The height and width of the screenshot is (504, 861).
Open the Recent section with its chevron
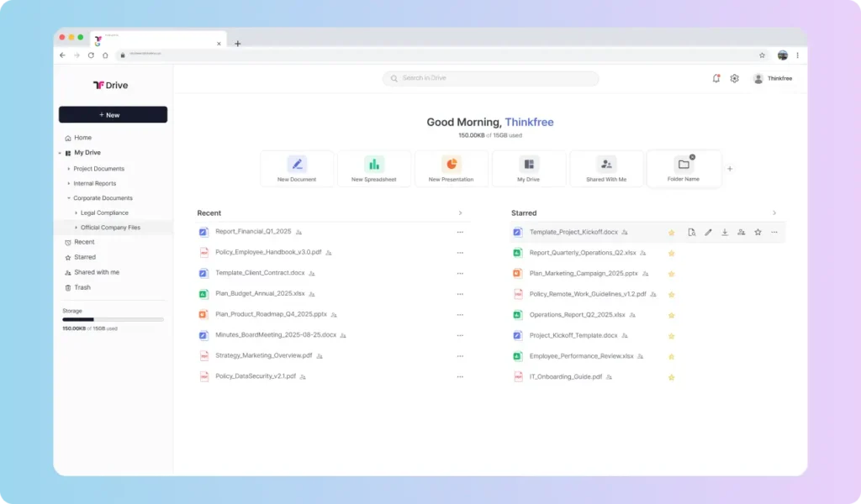[460, 213]
